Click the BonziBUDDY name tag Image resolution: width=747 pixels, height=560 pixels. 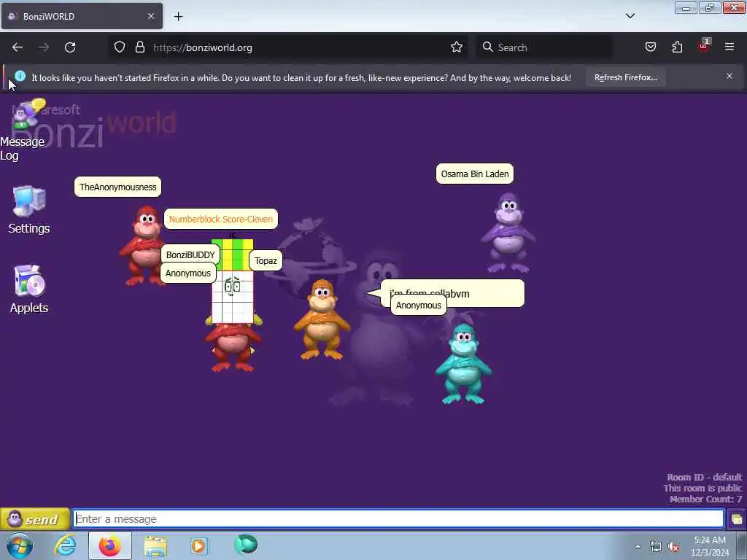point(190,254)
